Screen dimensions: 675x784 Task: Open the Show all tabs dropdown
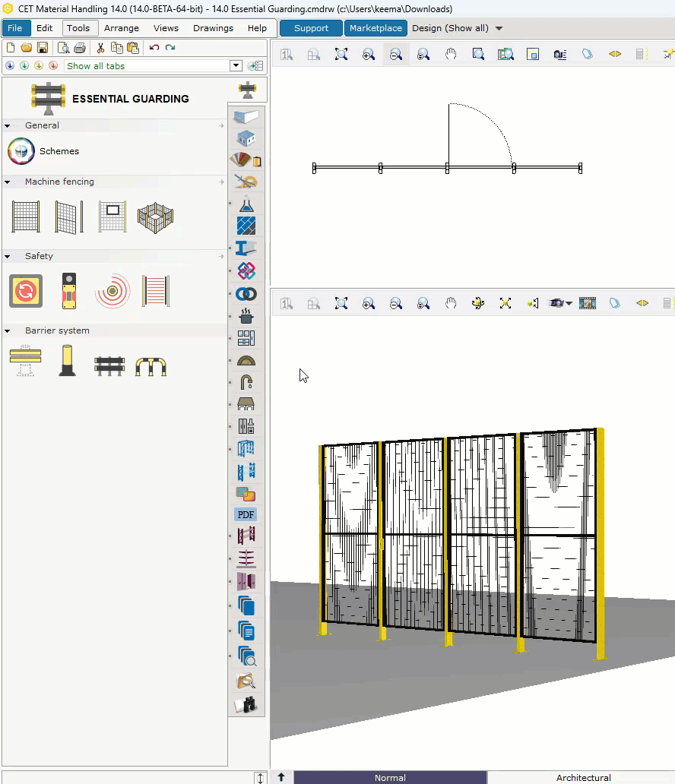click(236, 65)
